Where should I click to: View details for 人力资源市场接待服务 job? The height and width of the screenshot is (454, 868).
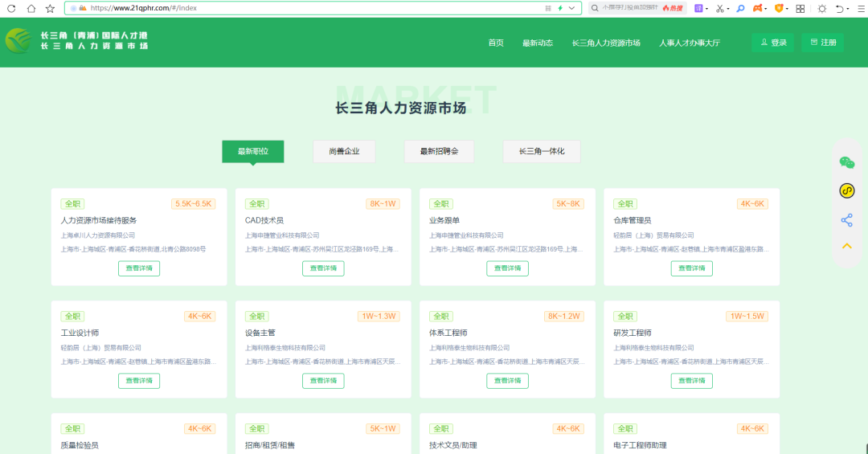(139, 268)
